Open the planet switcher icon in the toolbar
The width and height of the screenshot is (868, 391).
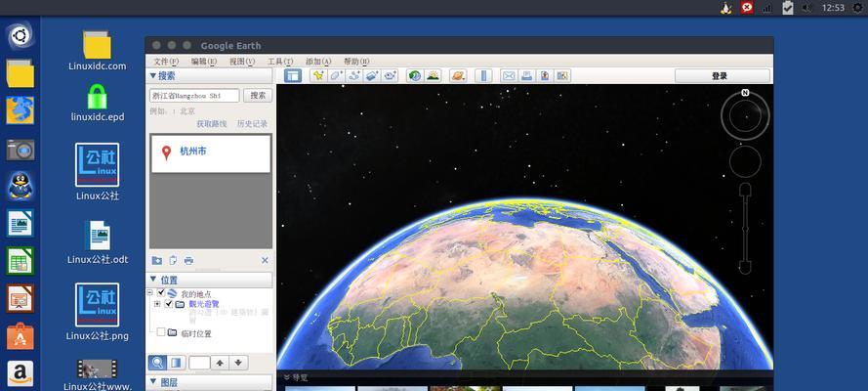tap(458, 76)
